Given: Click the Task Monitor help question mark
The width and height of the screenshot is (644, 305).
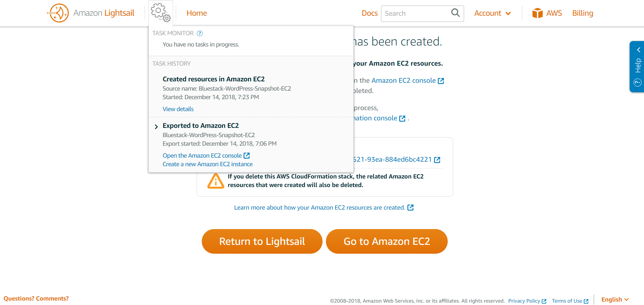Looking at the screenshot, I should tap(200, 33).
